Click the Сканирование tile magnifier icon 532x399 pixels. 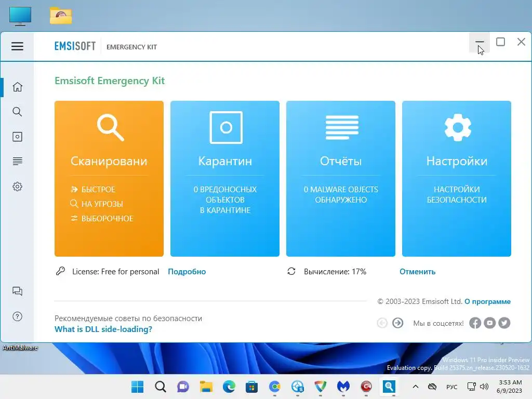click(110, 127)
